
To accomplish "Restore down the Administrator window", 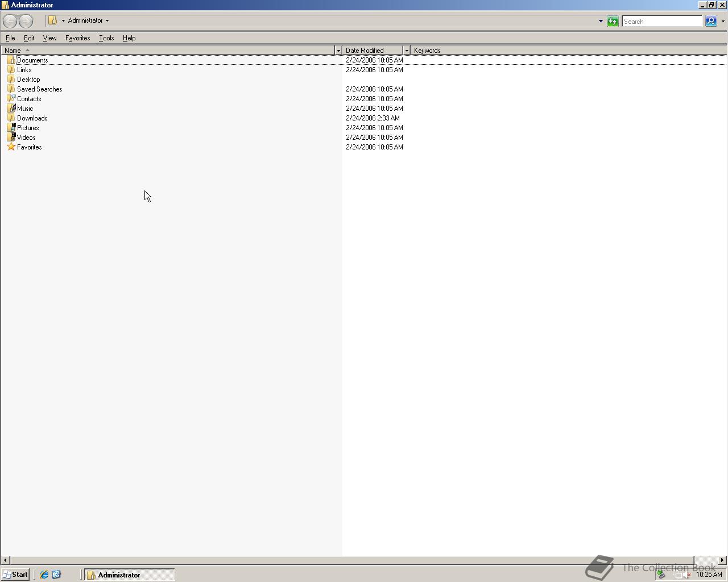I will pyautogui.click(x=712, y=5).
